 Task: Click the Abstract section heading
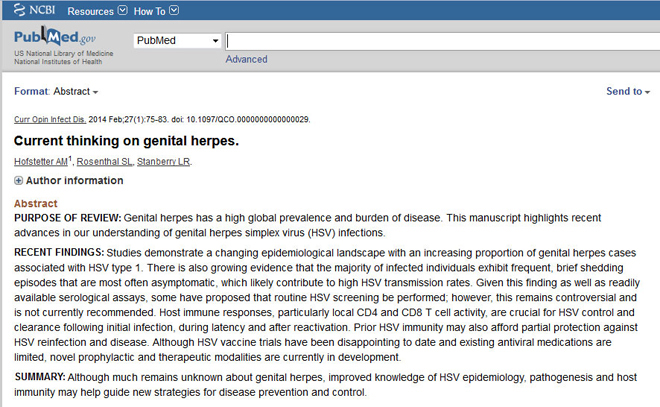[35, 204]
